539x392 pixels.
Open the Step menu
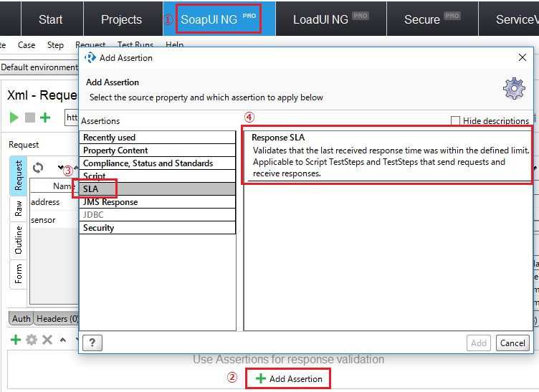[55, 45]
